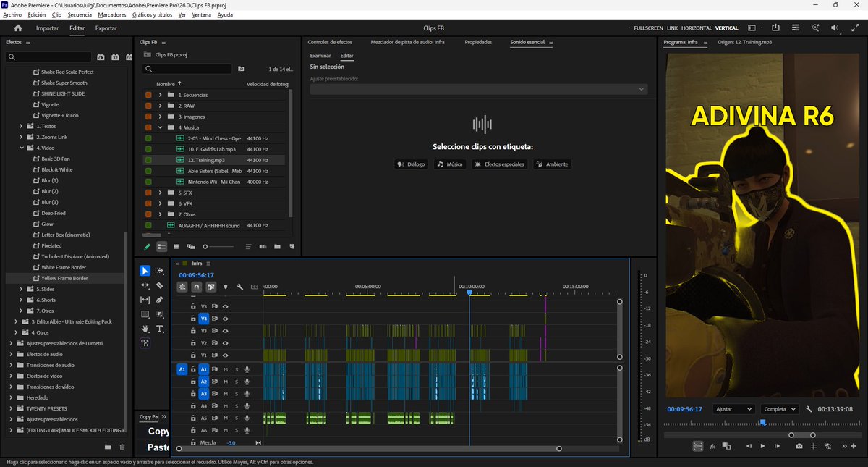Toggle visibility eye of track V5
868x467 pixels.
click(x=225, y=306)
